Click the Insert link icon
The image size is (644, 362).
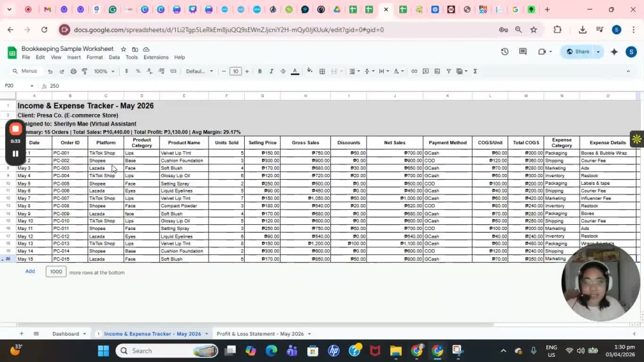pyautogui.click(x=414, y=71)
